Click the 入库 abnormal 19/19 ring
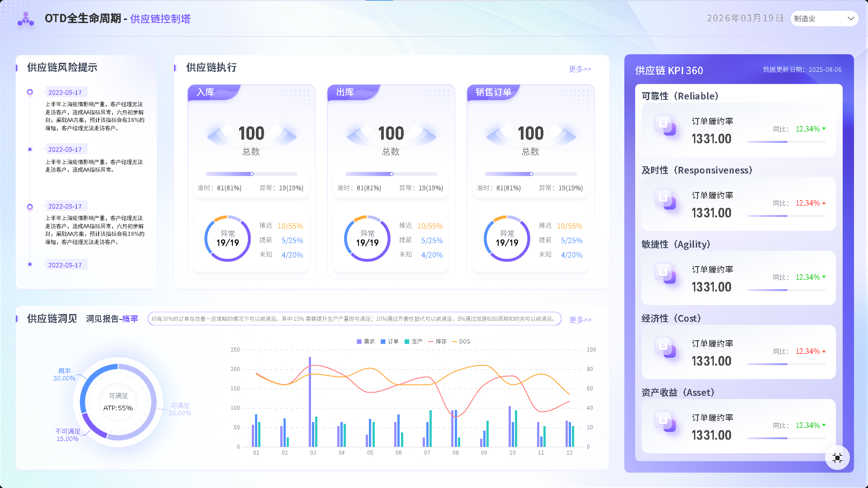The height and width of the screenshot is (488, 868). pos(227,239)
